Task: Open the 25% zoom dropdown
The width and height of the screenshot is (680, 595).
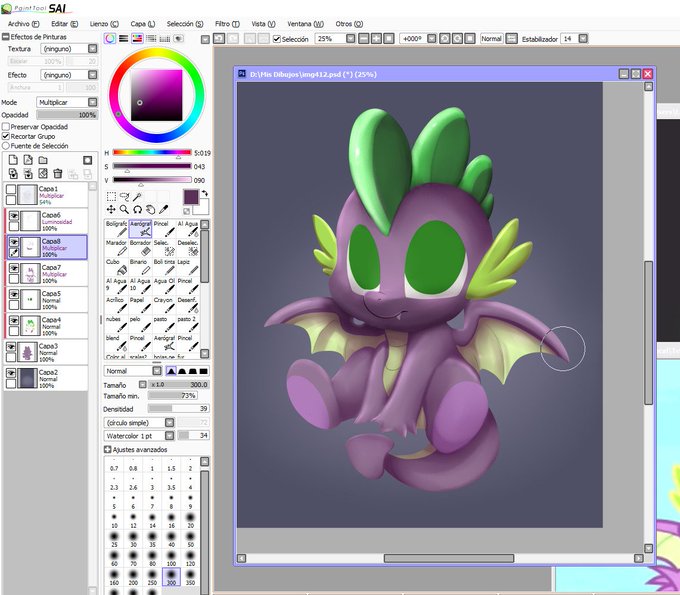Action: pos(350,39)
